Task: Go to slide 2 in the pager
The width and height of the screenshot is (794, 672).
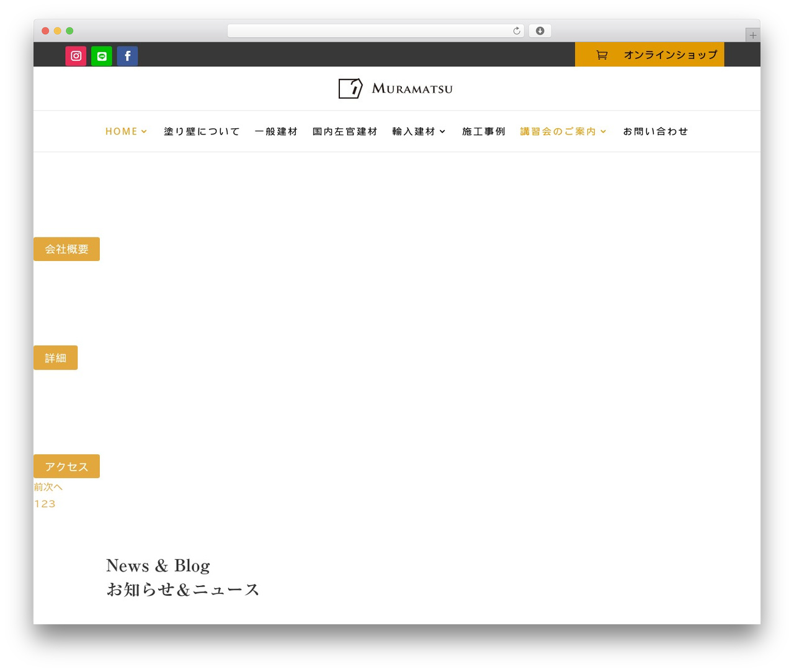Action: coord(44,504)
